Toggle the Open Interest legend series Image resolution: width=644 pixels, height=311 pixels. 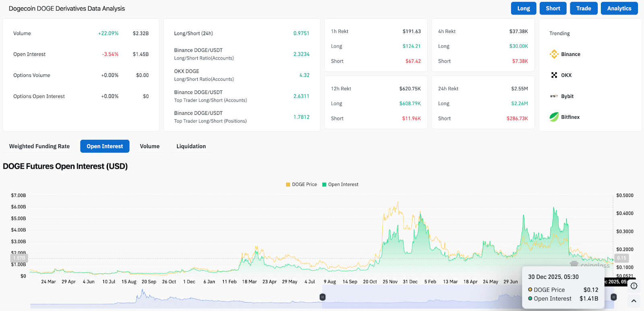coord(340,185)
